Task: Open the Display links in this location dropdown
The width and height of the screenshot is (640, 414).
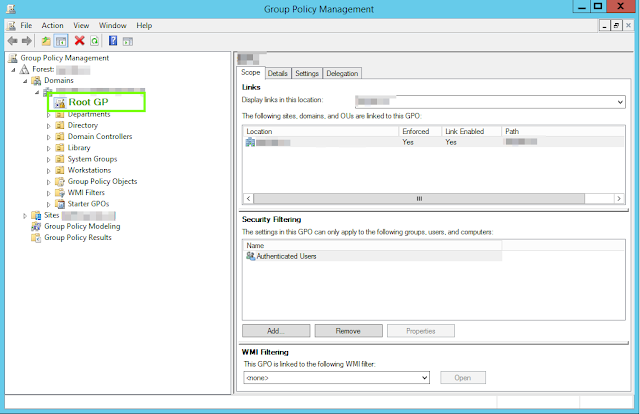Action: (x=620, y=102)
